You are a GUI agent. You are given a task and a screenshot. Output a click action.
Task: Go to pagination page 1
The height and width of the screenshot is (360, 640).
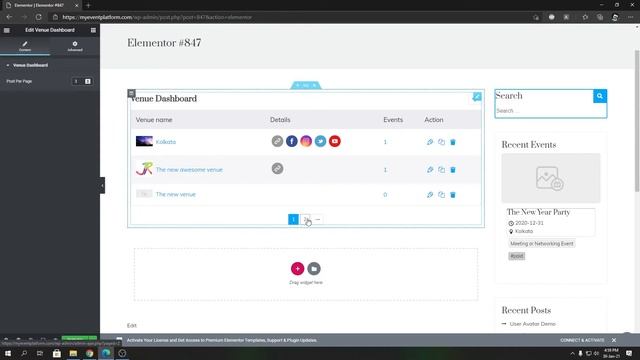[x=293, y=220]
